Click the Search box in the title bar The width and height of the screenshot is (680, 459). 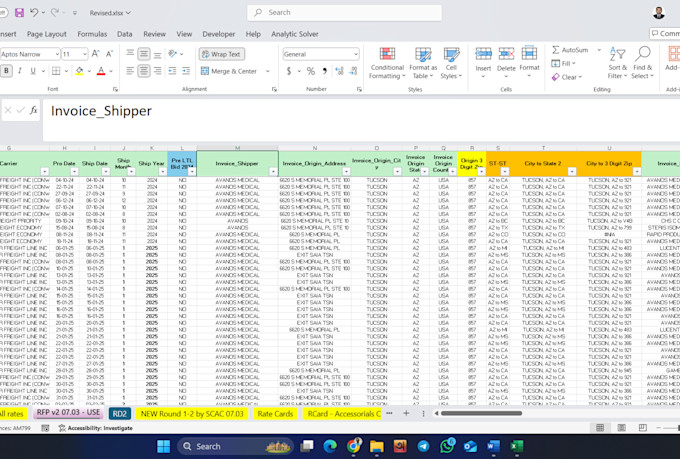pos(345,13)
